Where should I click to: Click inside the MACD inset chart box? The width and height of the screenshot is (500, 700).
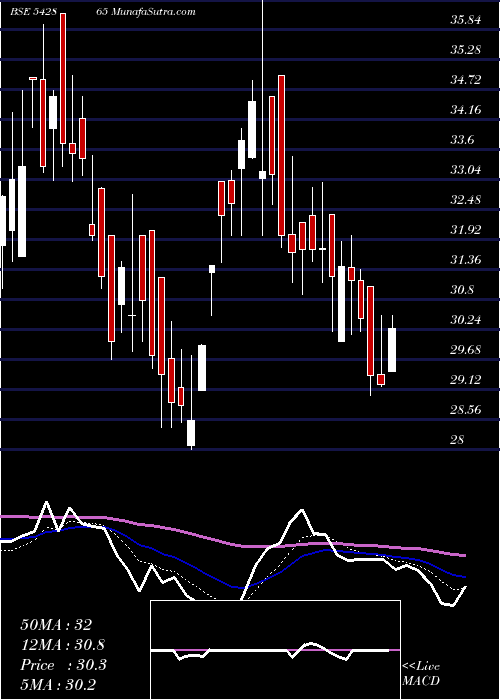pyautogui.click(x=275, y=650)
